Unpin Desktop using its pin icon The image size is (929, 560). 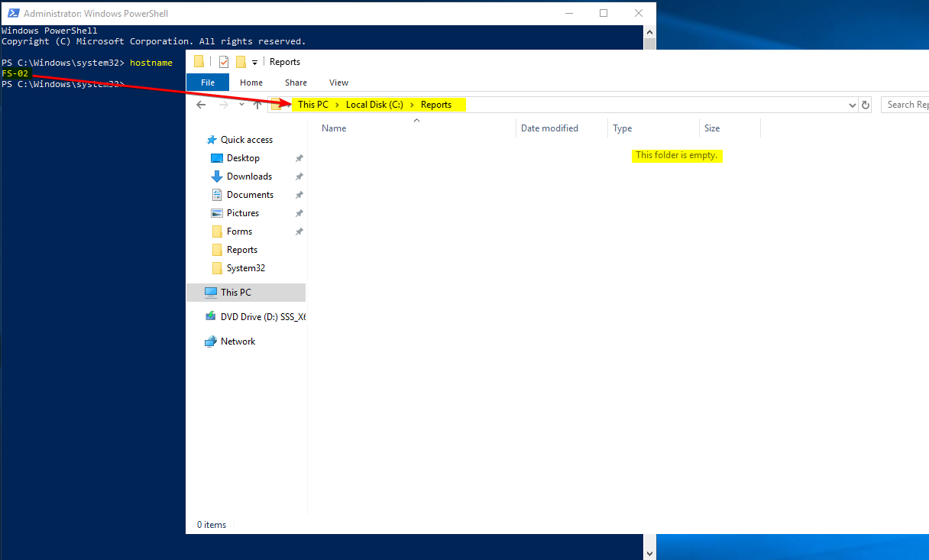[299, 158]
